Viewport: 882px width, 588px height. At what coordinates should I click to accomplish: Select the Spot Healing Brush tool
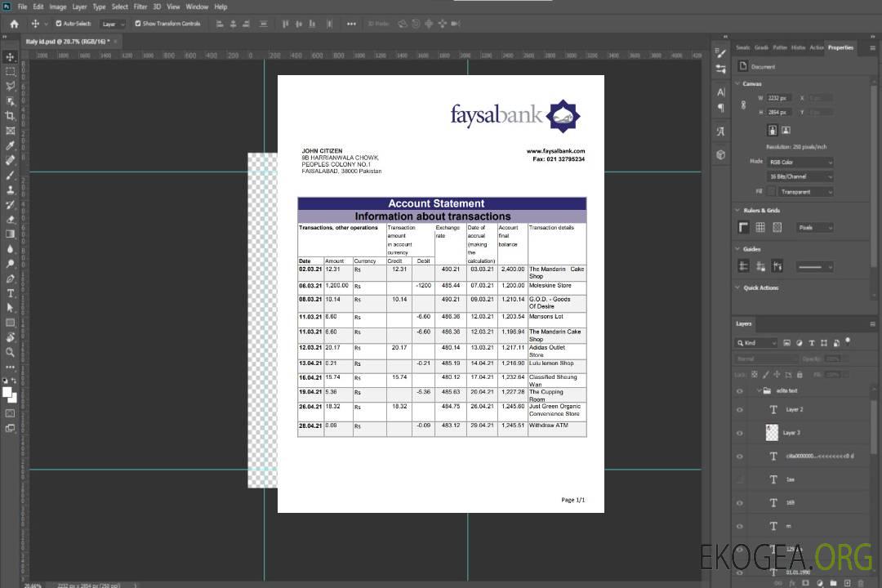point(10,160)
